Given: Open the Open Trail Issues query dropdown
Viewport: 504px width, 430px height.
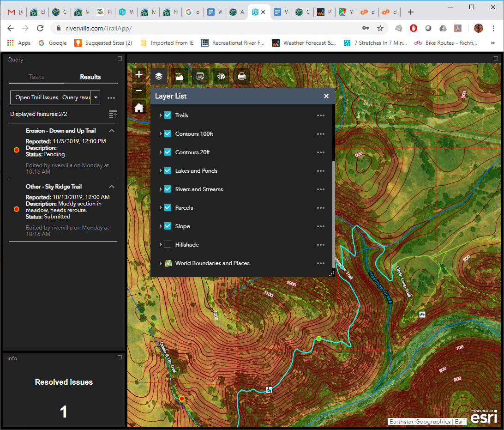Looking at the screenshot, I should [x=96, y=97].
